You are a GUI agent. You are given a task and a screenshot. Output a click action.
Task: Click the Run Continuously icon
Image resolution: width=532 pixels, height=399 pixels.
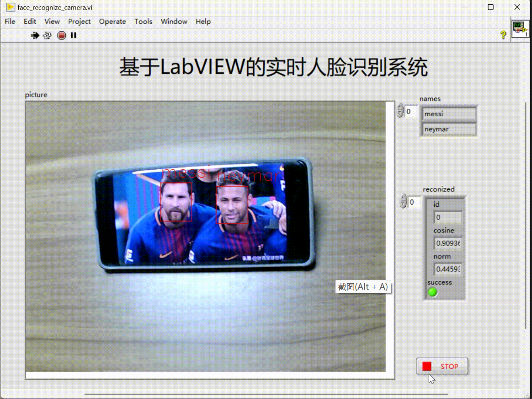click(47, 35)
